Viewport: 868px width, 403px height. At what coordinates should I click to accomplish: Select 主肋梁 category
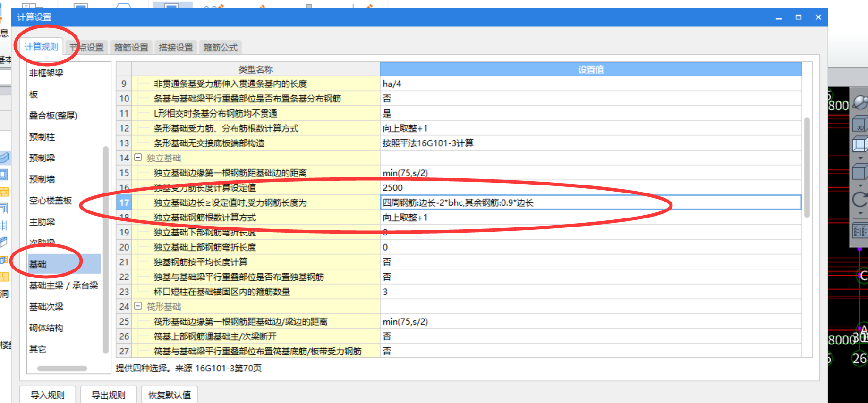point(42,222)
